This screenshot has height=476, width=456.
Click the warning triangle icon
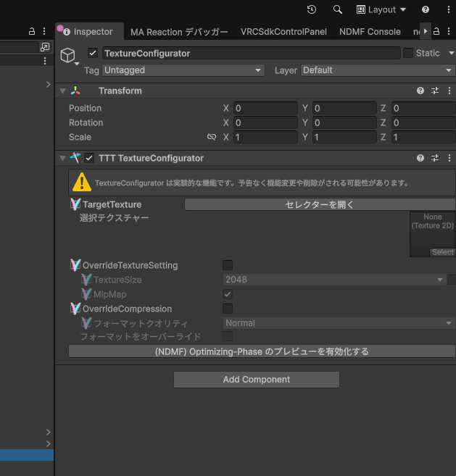coord(82,183)
